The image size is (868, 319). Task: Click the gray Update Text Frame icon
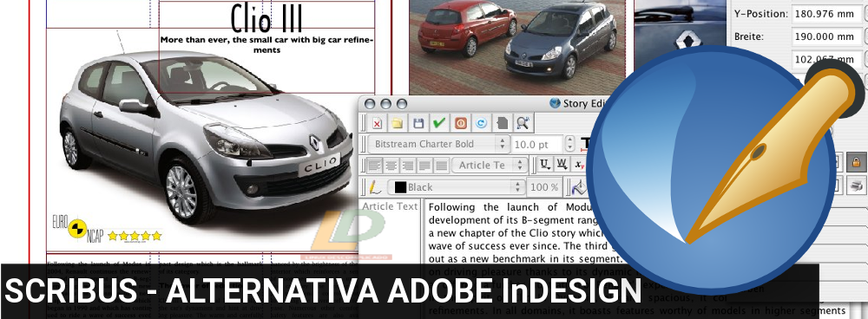(x=502, y=123)
